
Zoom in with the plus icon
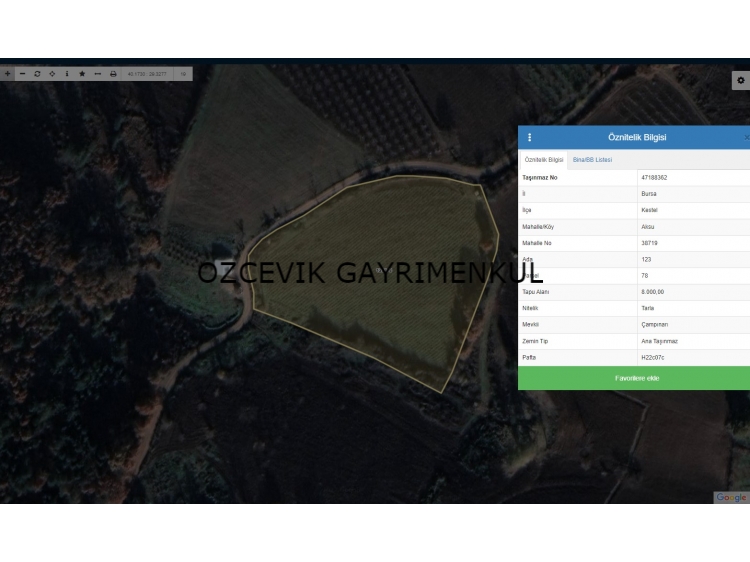point(7,74)
